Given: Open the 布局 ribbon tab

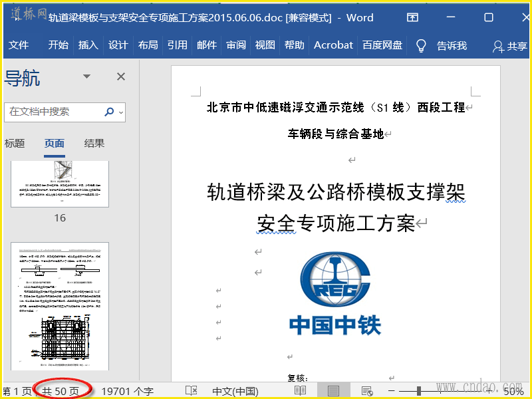Looking at the screenshot, I should pos(148,45).
